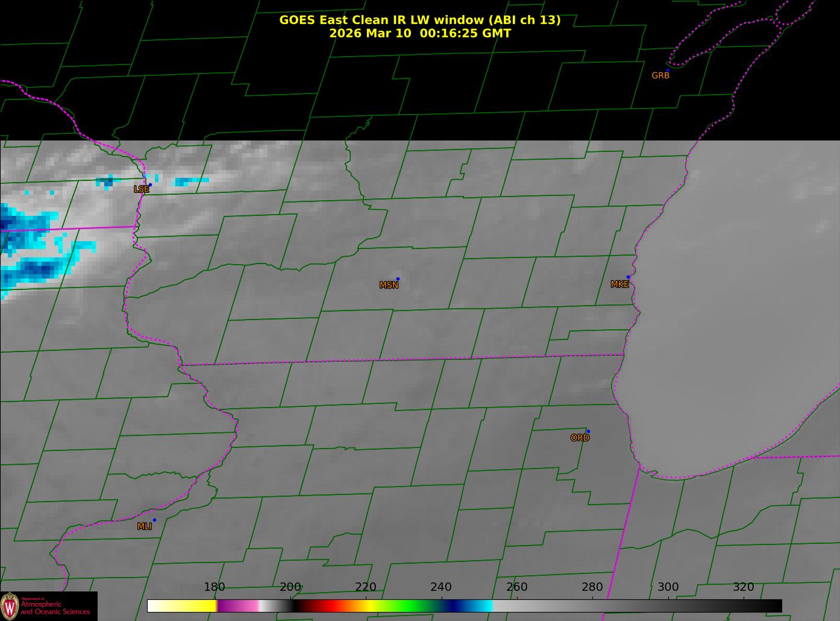840x621 pixels.
Task: Click the 'Atmospheric and Oceanic Sciences' department text
Action: click(55, 608)
